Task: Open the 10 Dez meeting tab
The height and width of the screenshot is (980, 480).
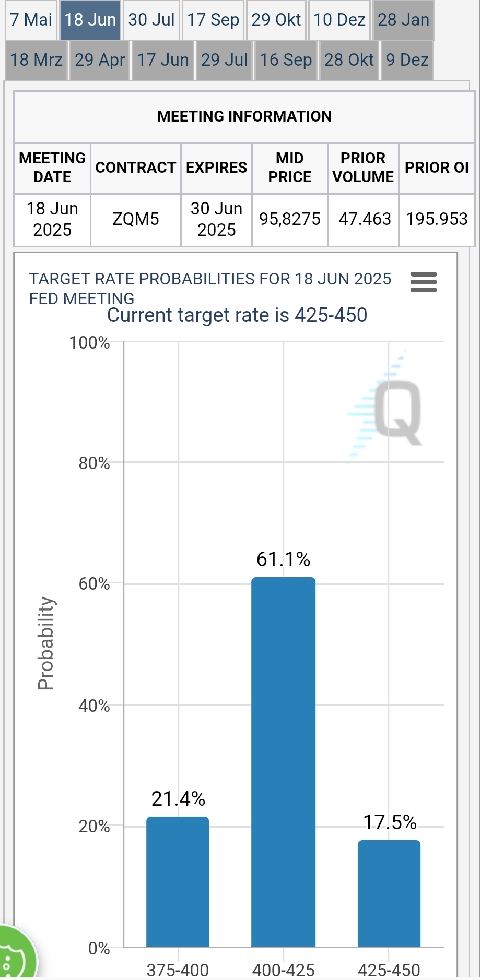Action: pos(339,20)
